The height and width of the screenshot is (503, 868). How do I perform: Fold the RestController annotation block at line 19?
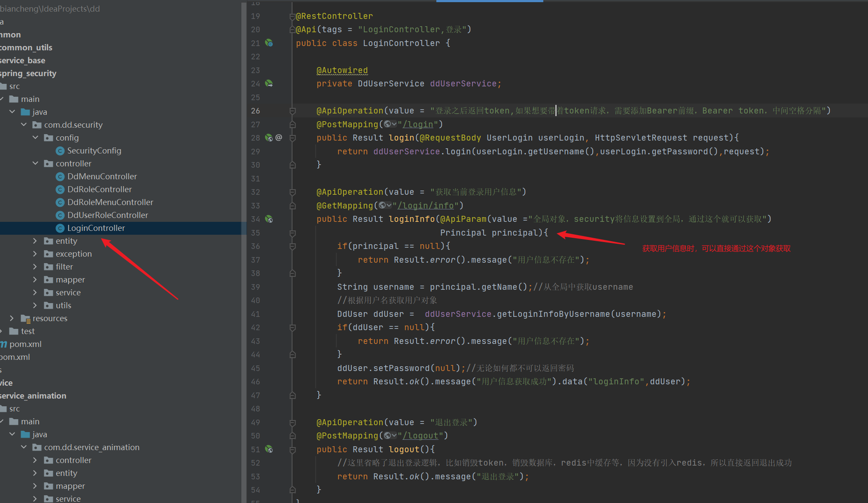coord(292,16)
